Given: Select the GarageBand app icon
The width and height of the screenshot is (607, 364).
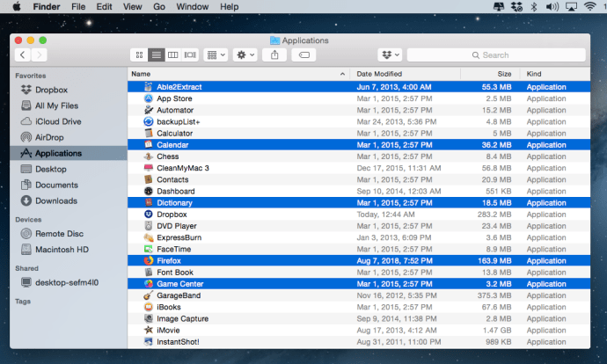Looking at the screenshot, I should (149, 295).
